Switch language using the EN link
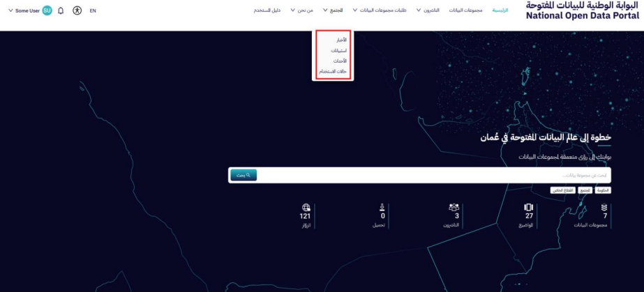The image size is (644, 292). [x=93, y=11]
